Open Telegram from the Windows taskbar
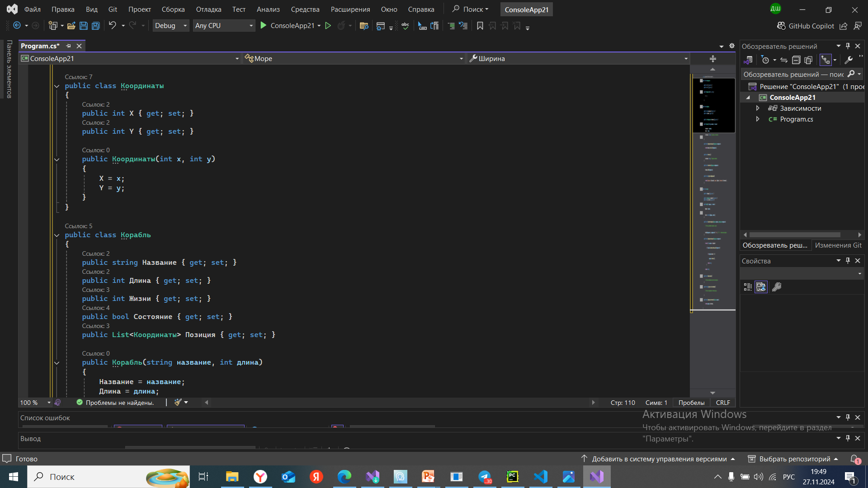The width and height of the screenshot is (868, 488). pyautogui.click(x=485, y=477)
